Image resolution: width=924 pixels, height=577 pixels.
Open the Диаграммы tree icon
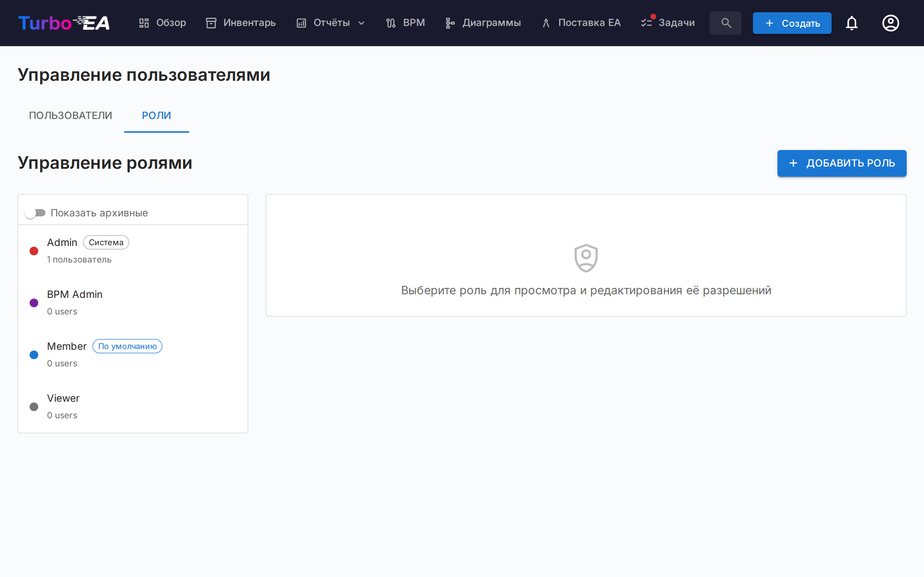[x=450, y=23]
